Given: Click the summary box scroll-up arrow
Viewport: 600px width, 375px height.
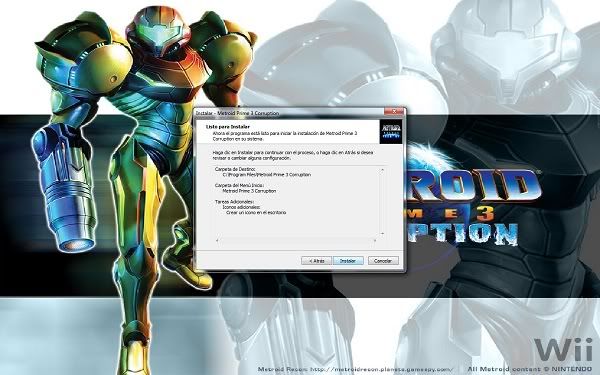Looking at the screenshot, I should (382, 170).
